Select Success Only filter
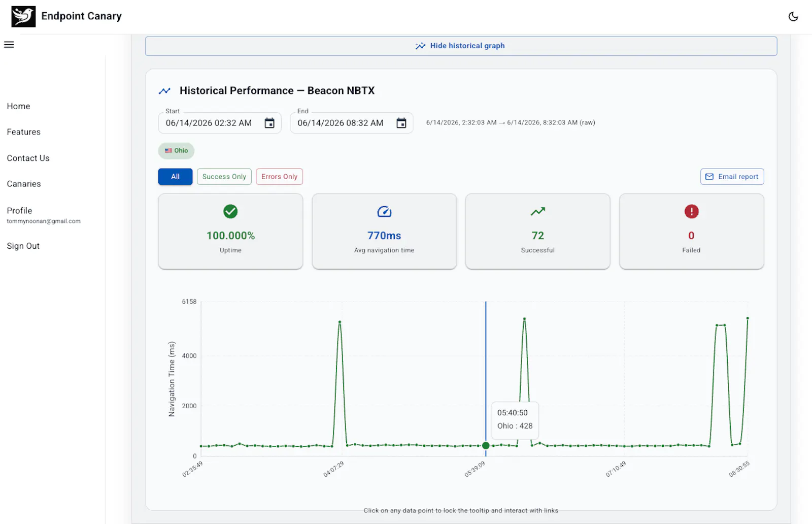The width and height of the screenshot is (812, 524). coord(224,177)
